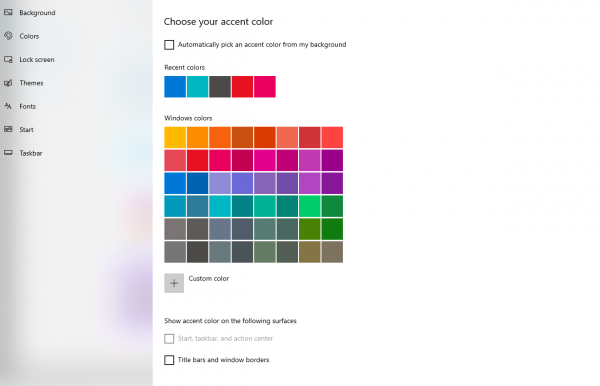This screenshot has width=600, height=386.
Task: Click the Custom color label
Action: click(209, 279)
